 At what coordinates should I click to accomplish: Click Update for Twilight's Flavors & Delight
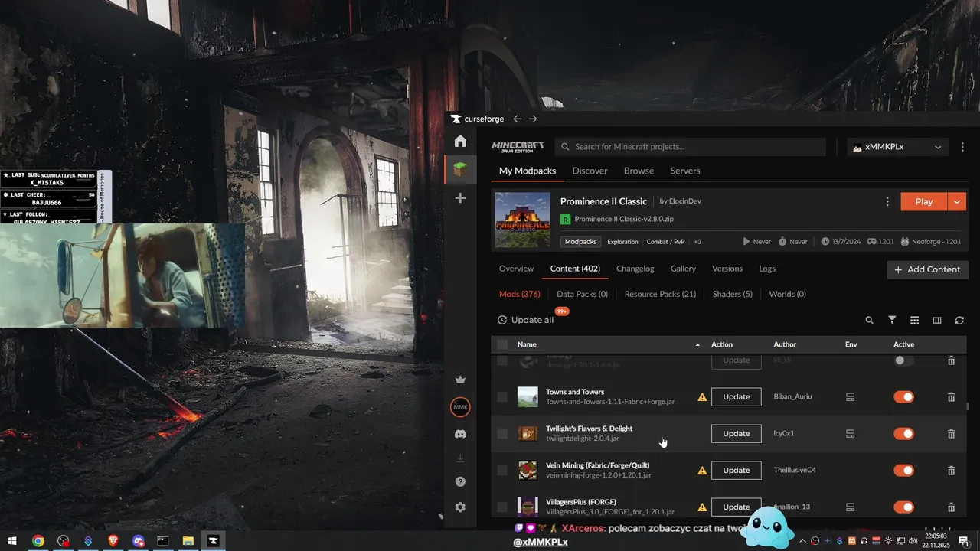pos(737,434)
